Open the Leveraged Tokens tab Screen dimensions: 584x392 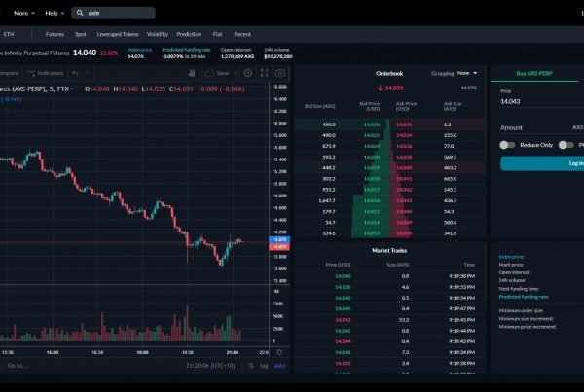click(x=118, y=34)
